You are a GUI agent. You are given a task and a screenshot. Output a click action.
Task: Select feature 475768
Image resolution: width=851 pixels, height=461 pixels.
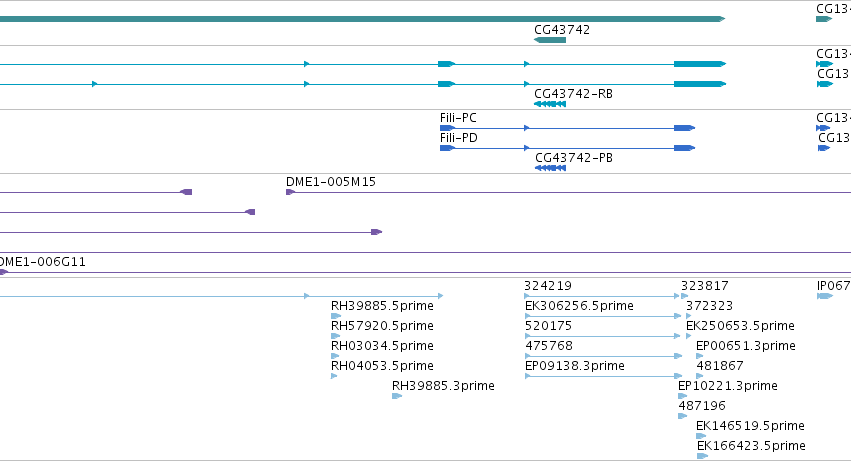(549, 346)
